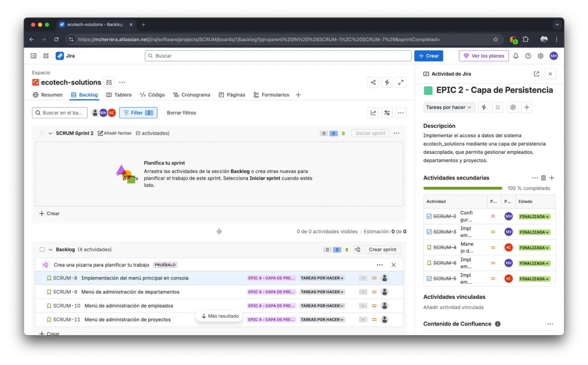Click 'Borrar filtros' to clear filters
The height and width of the screenshot is (365, 588).
coord(181,113)
